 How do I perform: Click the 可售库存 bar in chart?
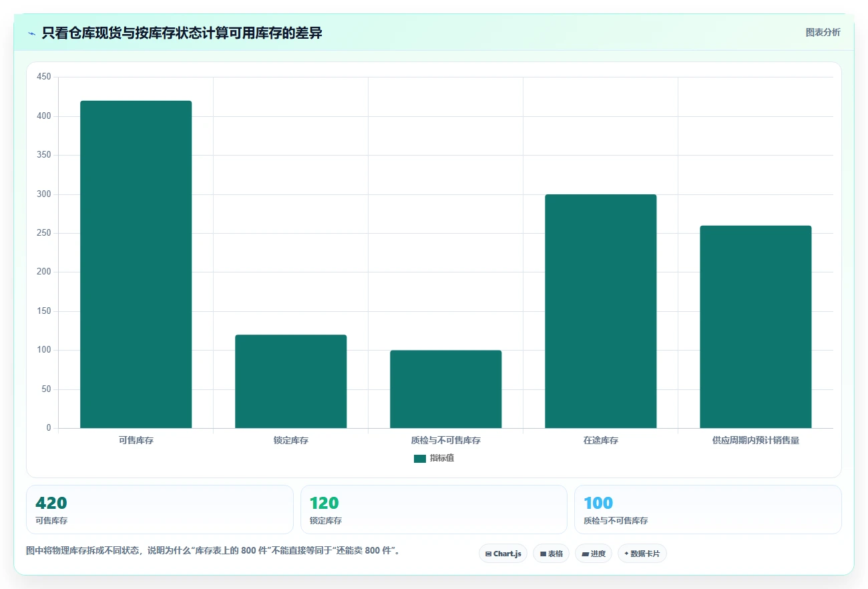(x=136, y=264)
